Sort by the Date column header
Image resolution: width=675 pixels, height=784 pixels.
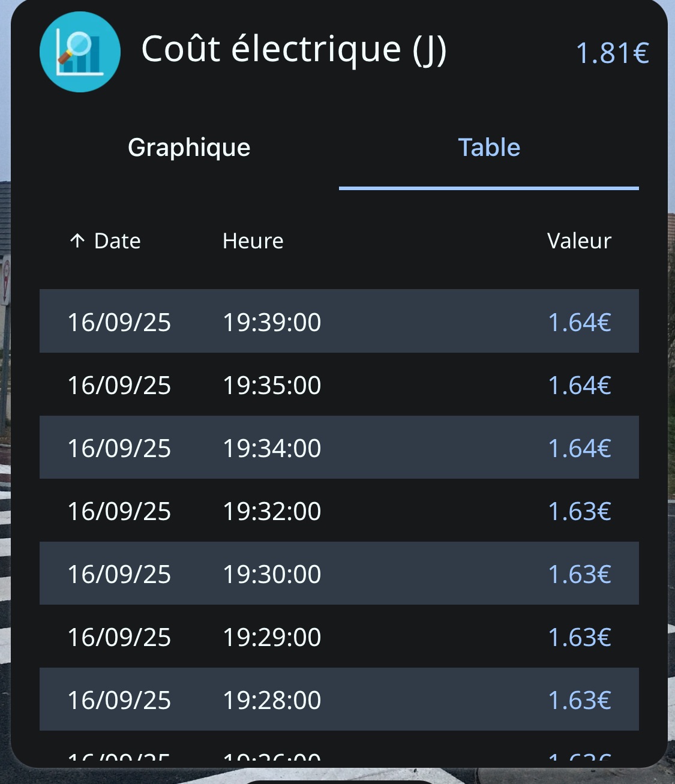point(117,241)
